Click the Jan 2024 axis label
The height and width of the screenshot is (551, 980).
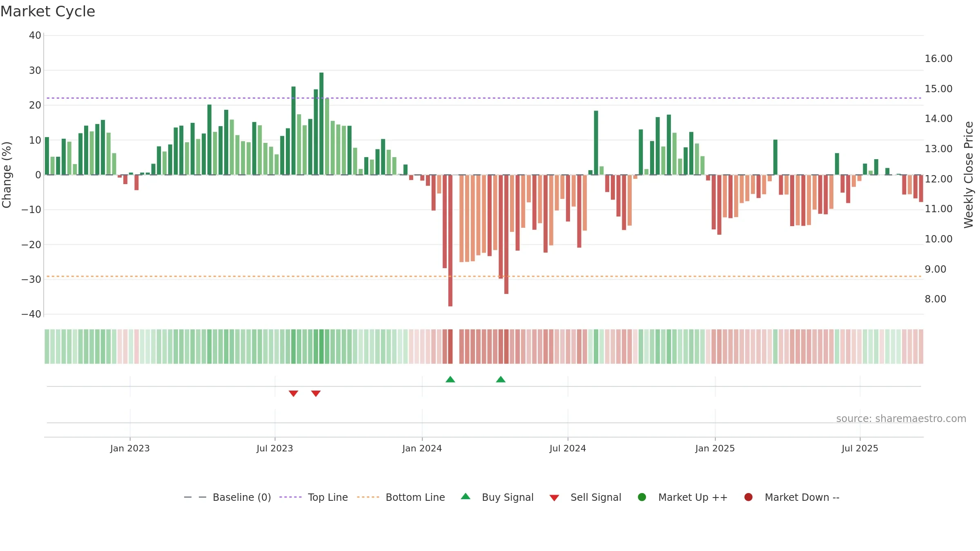pyautogui.click(x=422, y=448)
